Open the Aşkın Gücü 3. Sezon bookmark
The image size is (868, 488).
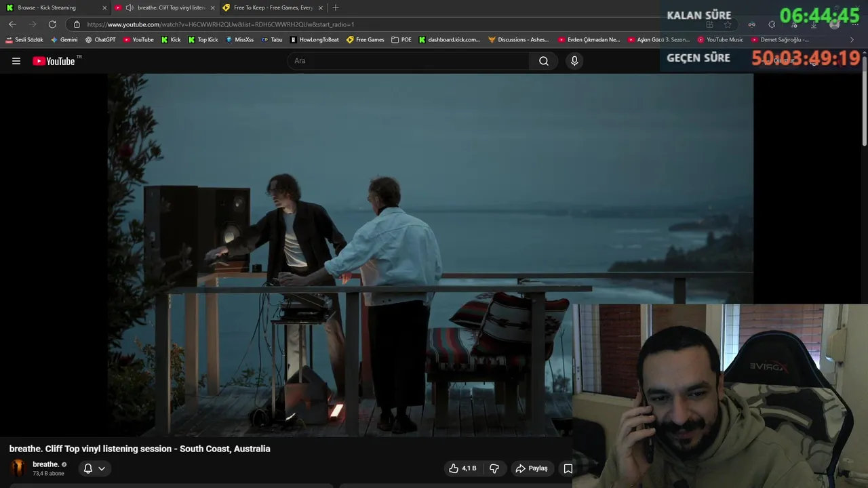point(658,39)
